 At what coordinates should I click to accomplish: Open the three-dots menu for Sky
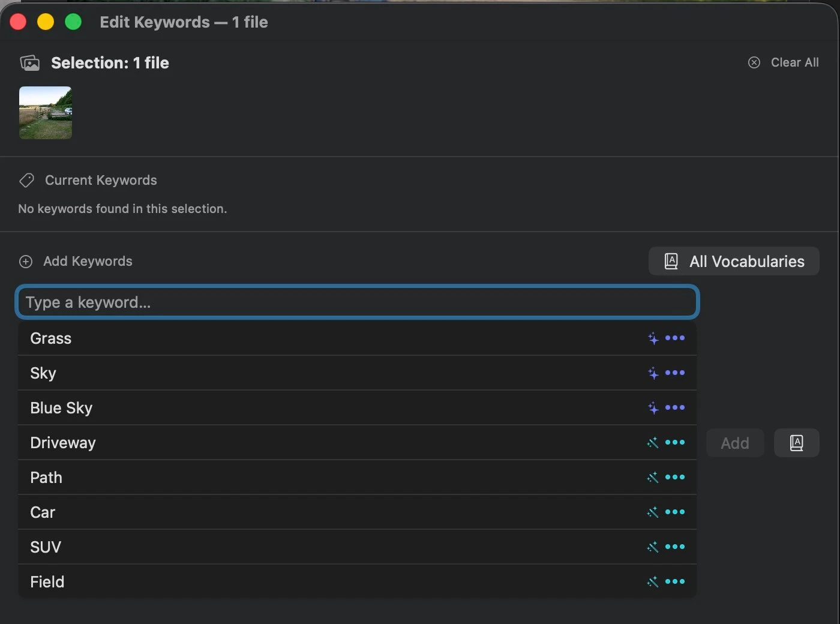tap(675, 373)
